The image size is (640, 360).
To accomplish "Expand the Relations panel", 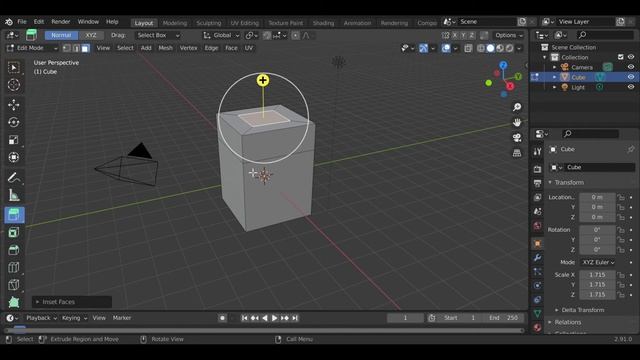I will tap(550, 322).
